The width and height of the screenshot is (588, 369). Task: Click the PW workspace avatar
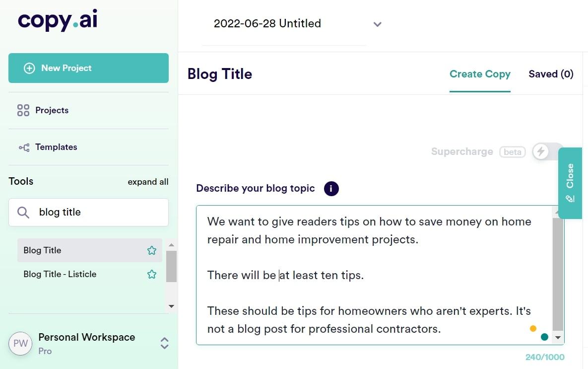[20, 343]
